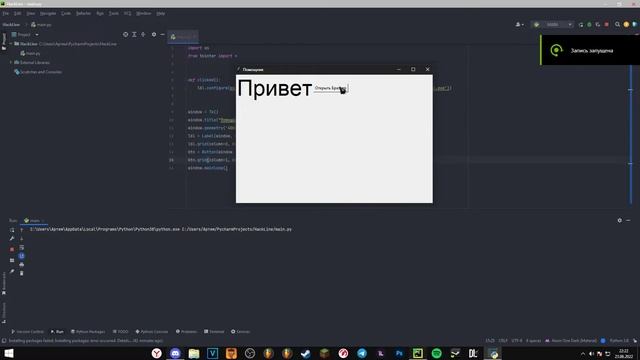
Task: Click Collapse All icon in Project panel
Action: pyautogui.click(x=143, y=35)
